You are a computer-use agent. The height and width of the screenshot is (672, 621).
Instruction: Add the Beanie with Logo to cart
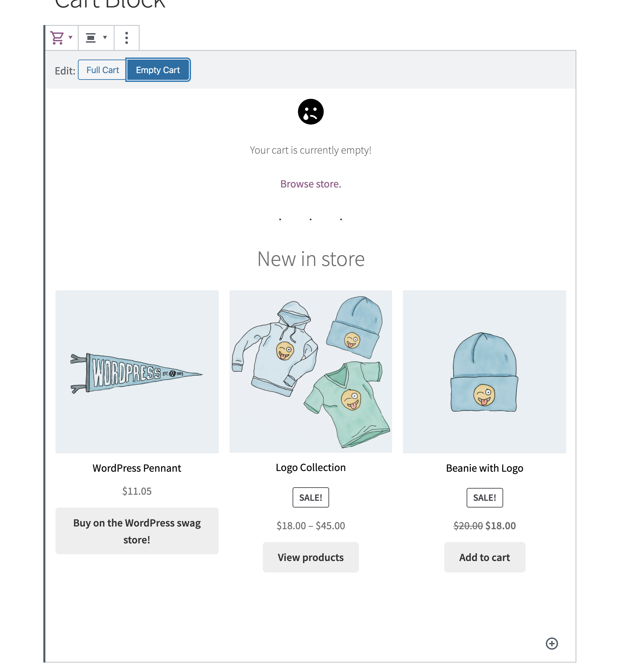(x=484, y=557)
